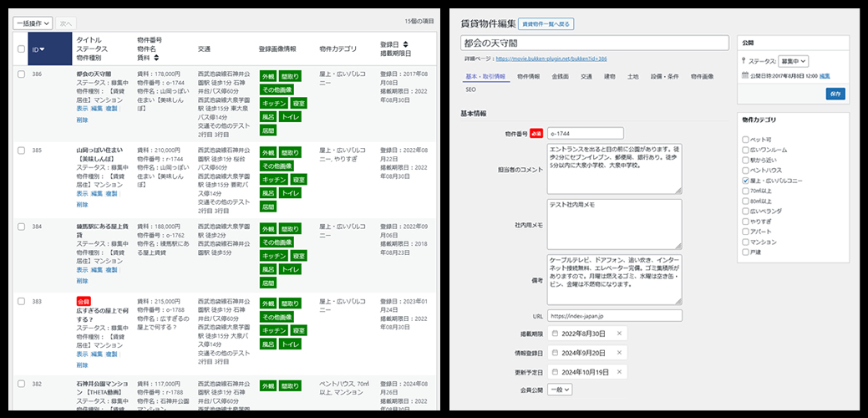Click into the 物件番号 input field
This screenshot has height=418, width=868.
586,133
